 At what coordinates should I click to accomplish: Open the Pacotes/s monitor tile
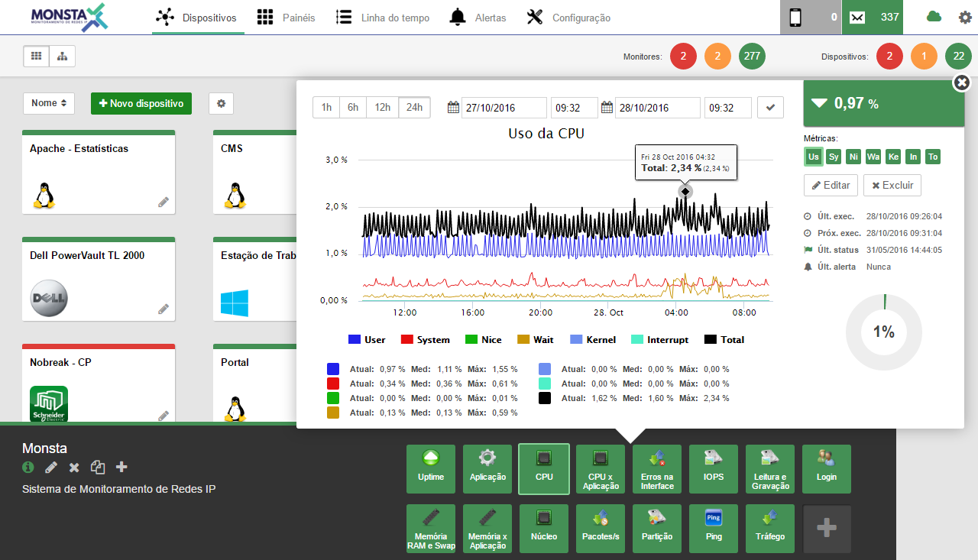click(x=601, y=529)
